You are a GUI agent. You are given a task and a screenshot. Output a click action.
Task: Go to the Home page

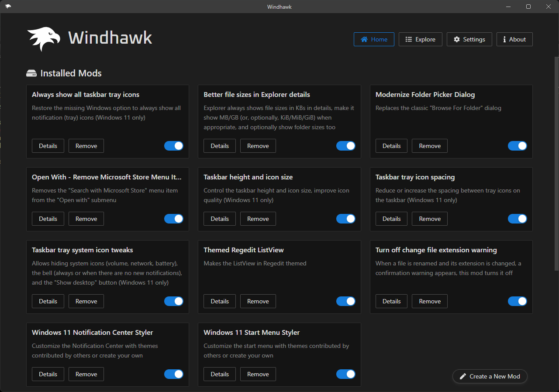[x=374, y=39]
